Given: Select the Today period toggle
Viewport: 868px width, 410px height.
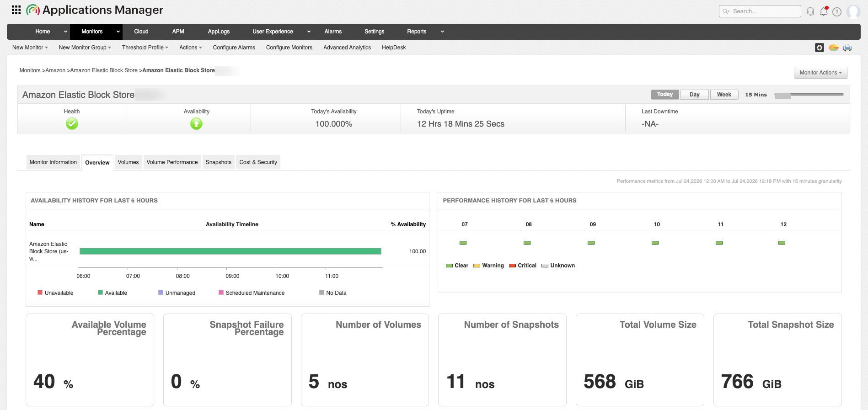Looking at the screenshot, I should pos(665,95).
